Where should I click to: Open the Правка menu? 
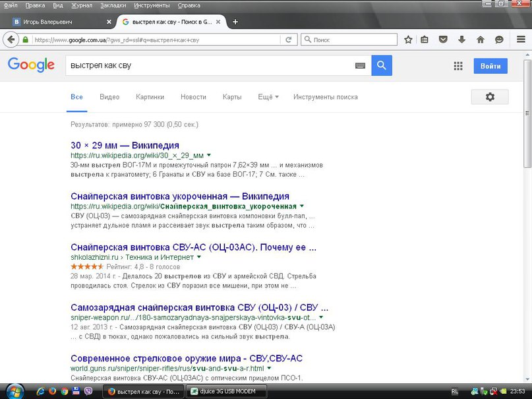click(35, 5)
